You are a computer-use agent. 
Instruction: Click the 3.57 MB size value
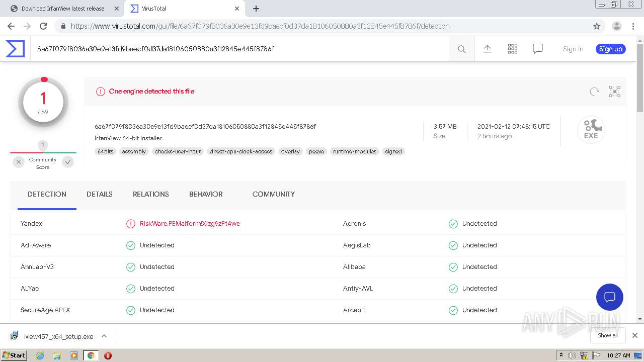click(445, 127)
